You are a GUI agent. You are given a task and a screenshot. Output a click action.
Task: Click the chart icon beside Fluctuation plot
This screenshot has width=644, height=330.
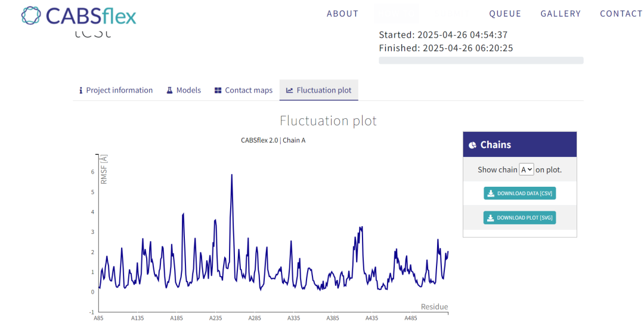click(x=290, y=91)
